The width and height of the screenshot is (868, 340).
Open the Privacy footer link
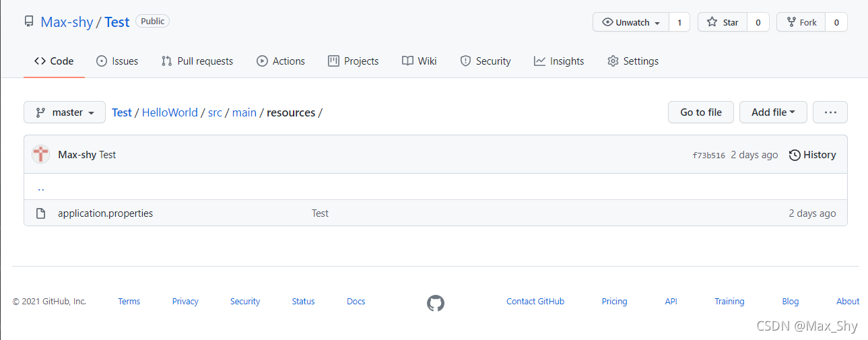tap(185, 302)
